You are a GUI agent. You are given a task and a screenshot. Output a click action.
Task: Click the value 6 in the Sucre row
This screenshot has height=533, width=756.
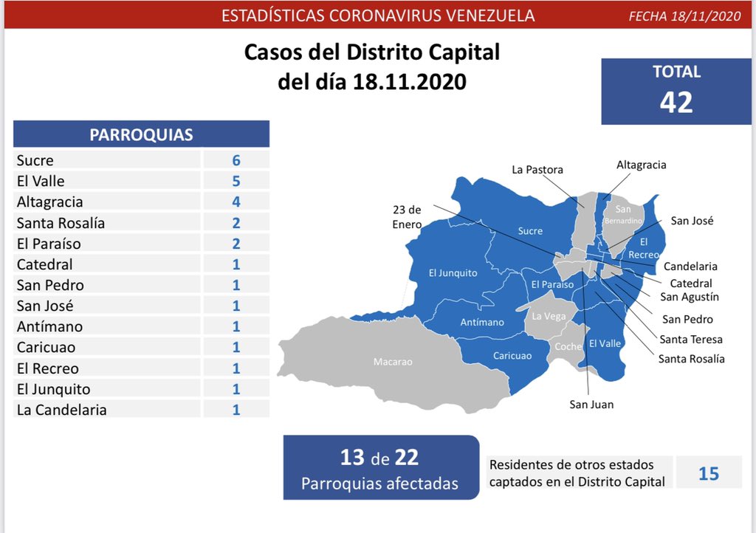[x=236, y=160]
